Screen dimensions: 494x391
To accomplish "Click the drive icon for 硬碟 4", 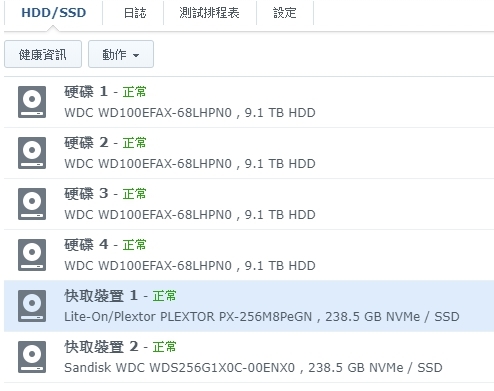I will point(32,255).
